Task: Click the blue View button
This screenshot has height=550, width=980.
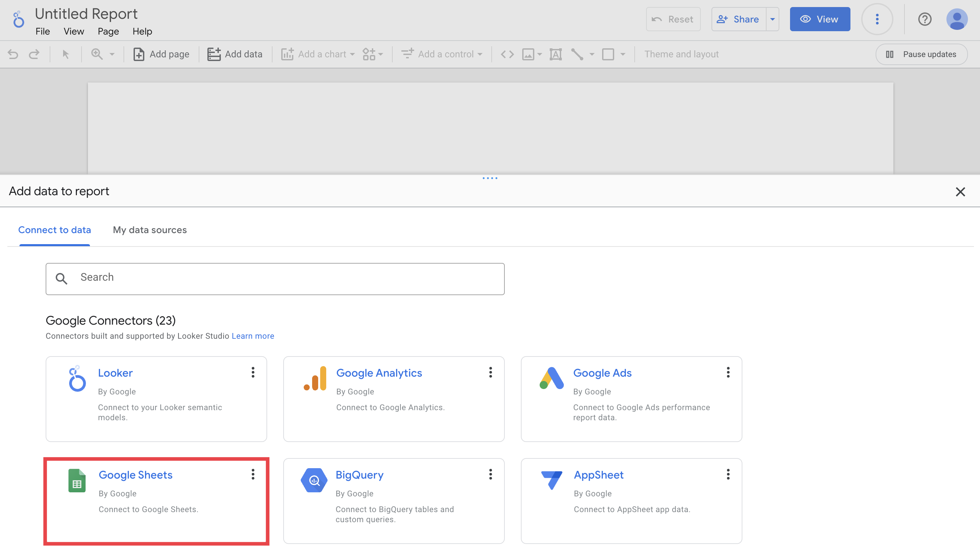Action: click(x=820, y=19)
